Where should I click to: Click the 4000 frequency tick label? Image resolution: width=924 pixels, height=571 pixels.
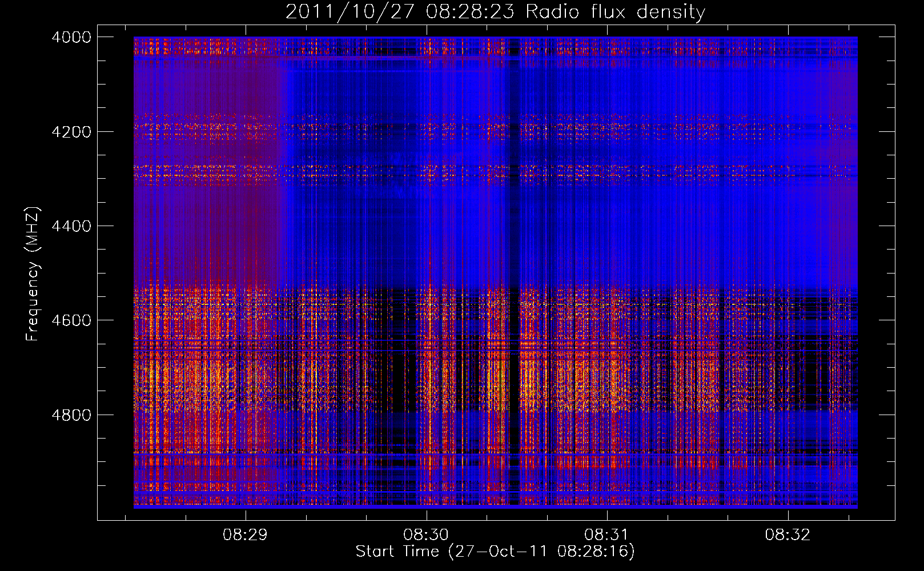tap(71, 37)
